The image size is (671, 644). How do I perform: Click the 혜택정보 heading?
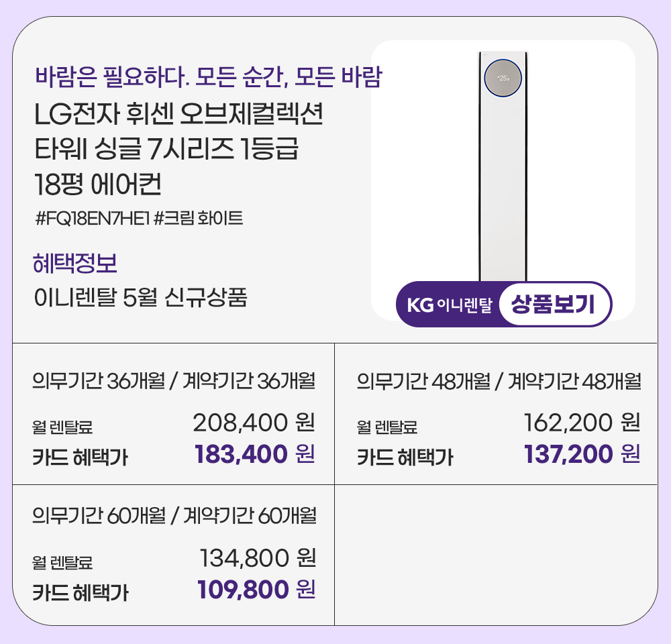point(74,264)
